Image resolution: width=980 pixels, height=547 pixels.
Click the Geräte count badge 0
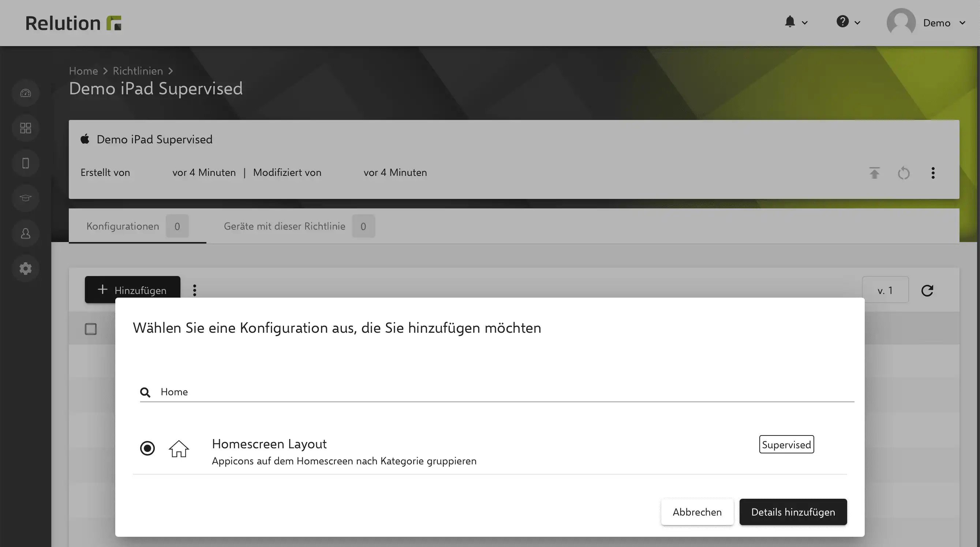(363, 226)
